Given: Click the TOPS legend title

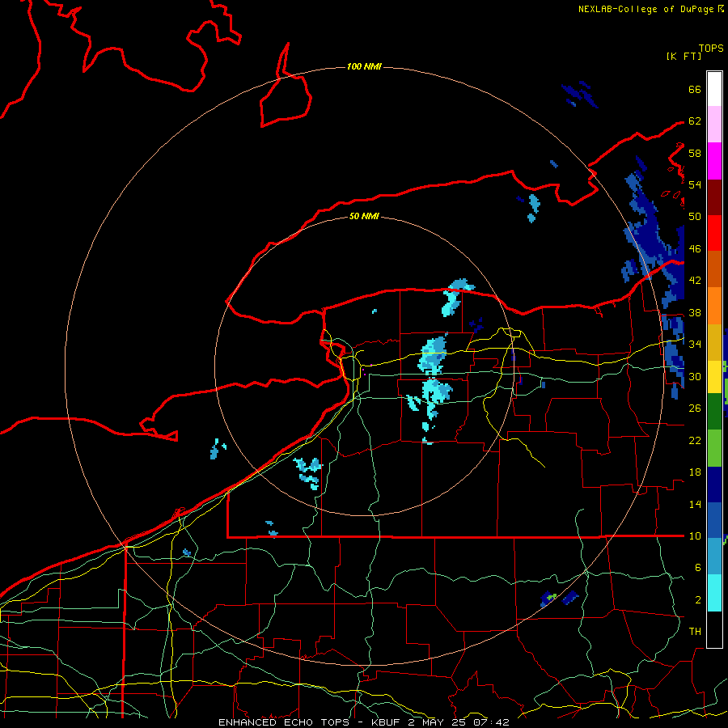Looking at the screenshot, I should (x=711, y=48).
